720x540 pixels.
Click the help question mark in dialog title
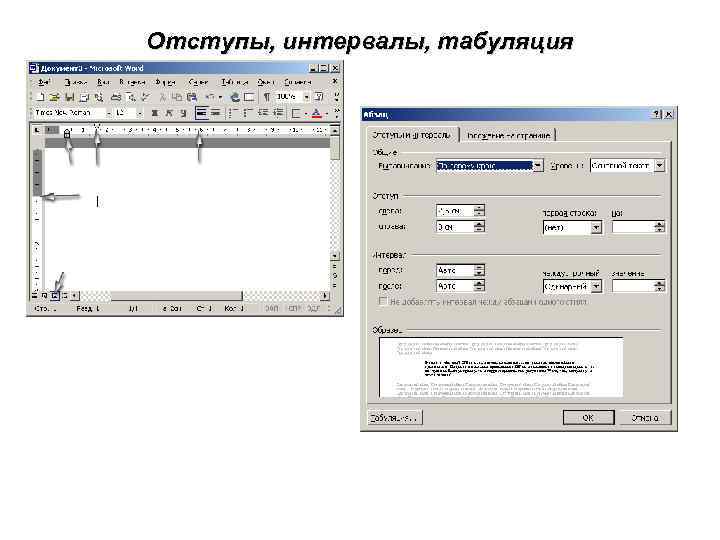[657, 114]
